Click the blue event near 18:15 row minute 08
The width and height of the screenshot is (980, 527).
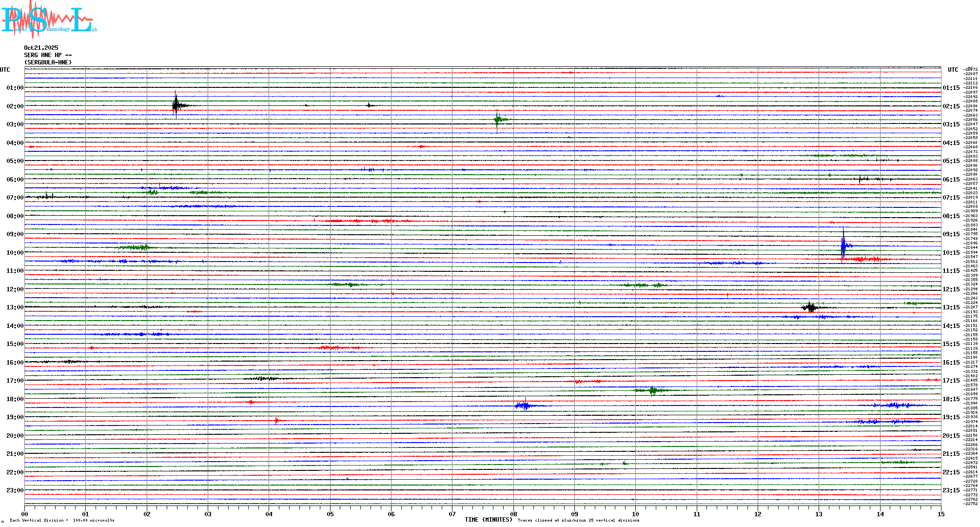[524, 405]
